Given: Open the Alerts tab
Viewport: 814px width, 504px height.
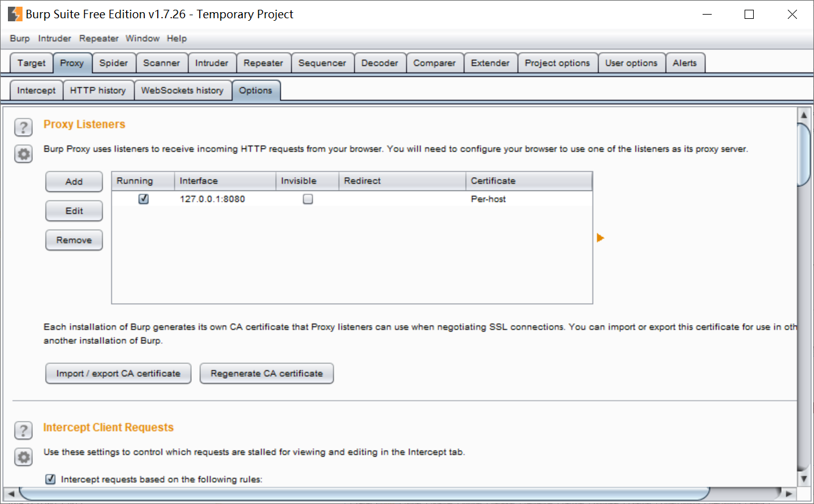Looking at the screenshot, I should (x=684, y=63).
